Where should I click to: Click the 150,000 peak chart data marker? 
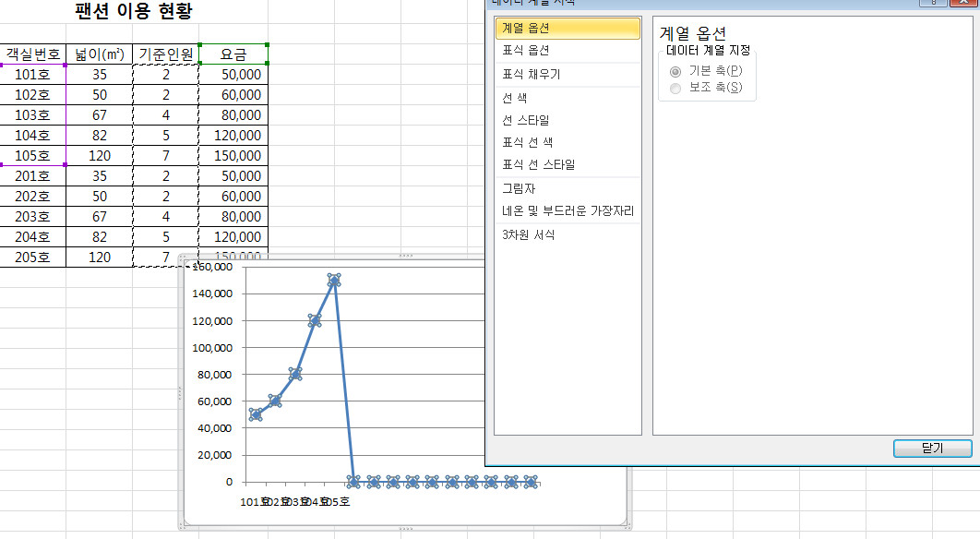(x=334, y=280)
